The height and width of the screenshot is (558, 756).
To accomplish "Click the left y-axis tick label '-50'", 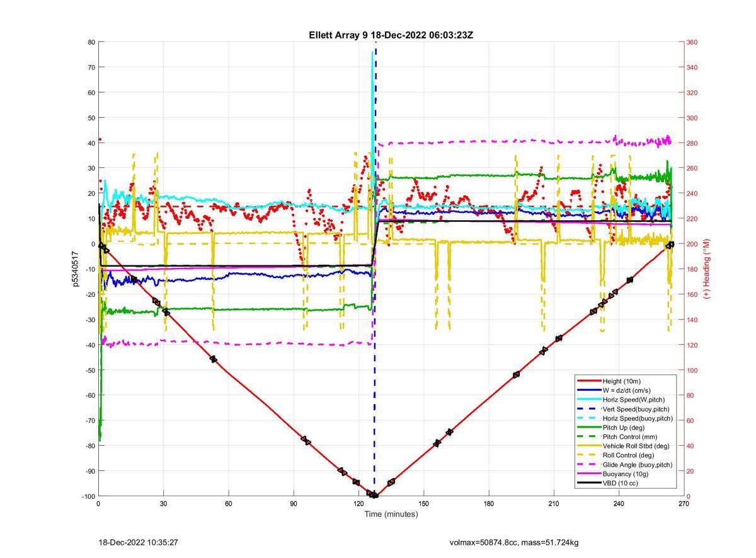I will click(x=90, y=370).
